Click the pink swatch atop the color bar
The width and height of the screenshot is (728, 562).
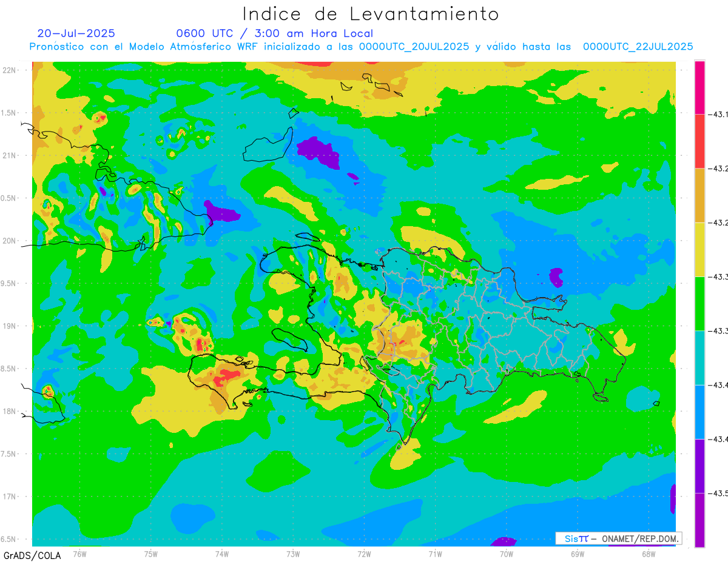click(x=699, y=87)
